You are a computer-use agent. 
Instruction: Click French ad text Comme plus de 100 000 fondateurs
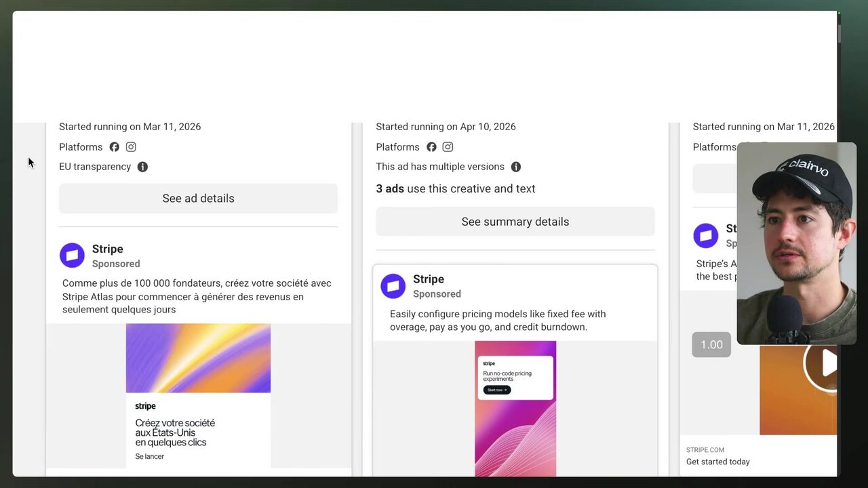pos(197,296)
